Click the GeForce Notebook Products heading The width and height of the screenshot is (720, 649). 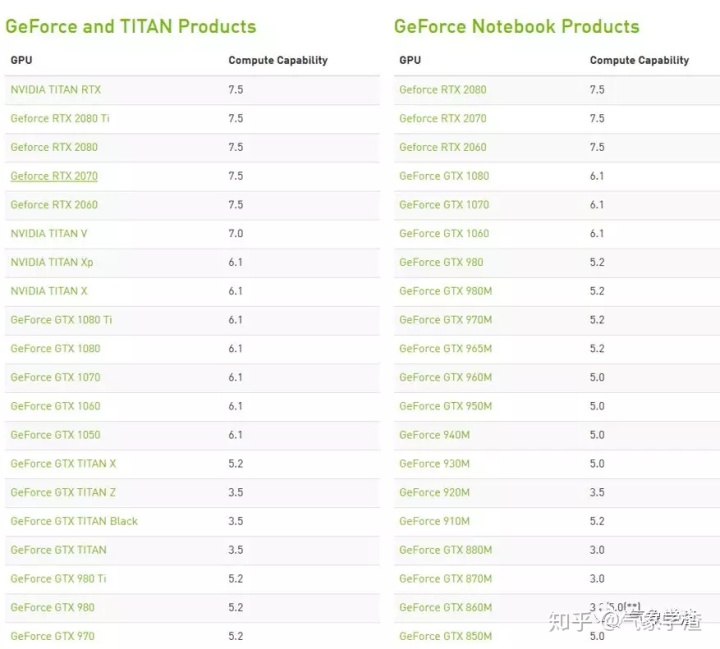[x=517, y=27]
